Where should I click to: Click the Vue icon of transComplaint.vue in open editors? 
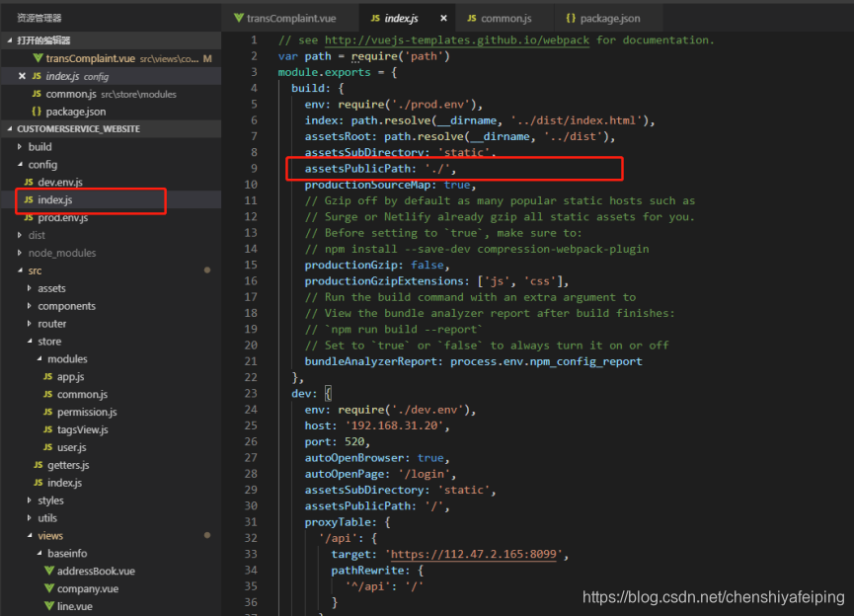click(38, 57)
